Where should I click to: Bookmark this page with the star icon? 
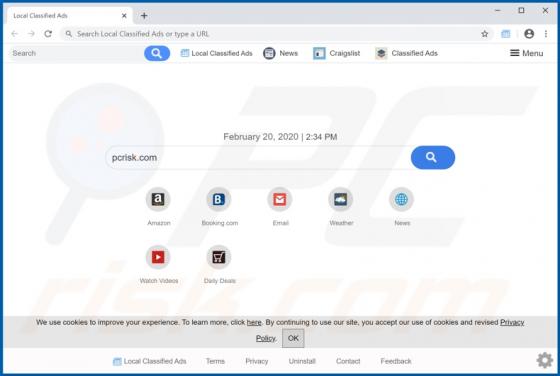click(x=484, y=34)
